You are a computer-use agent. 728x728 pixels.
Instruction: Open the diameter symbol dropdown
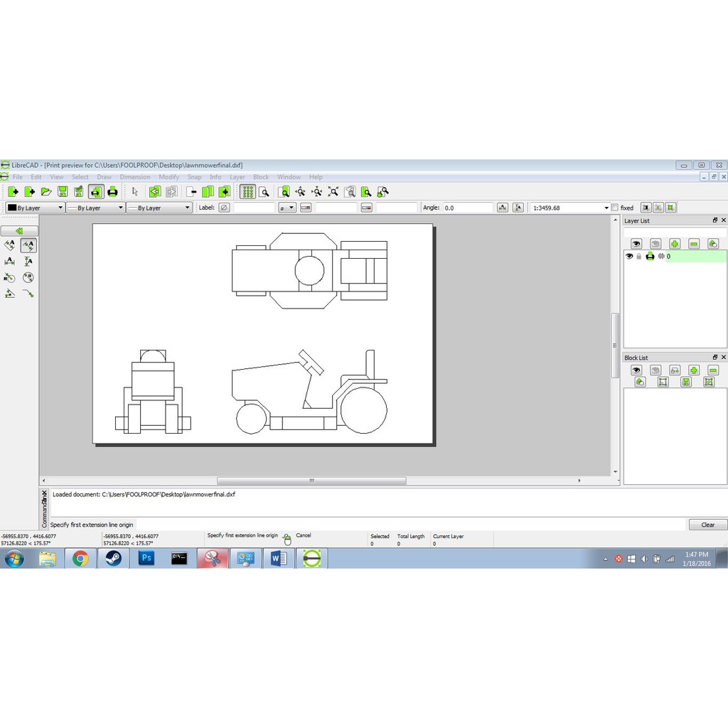point(287,208)
